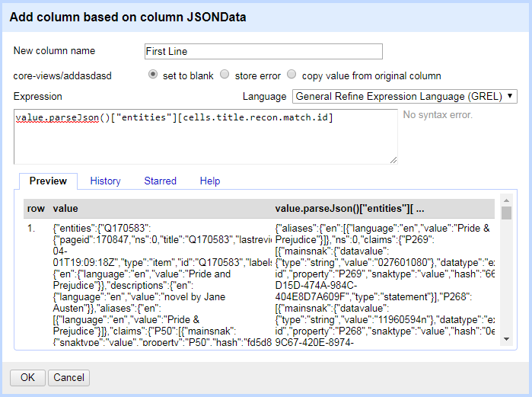Choose the "store error" radio option

(225, 75)
